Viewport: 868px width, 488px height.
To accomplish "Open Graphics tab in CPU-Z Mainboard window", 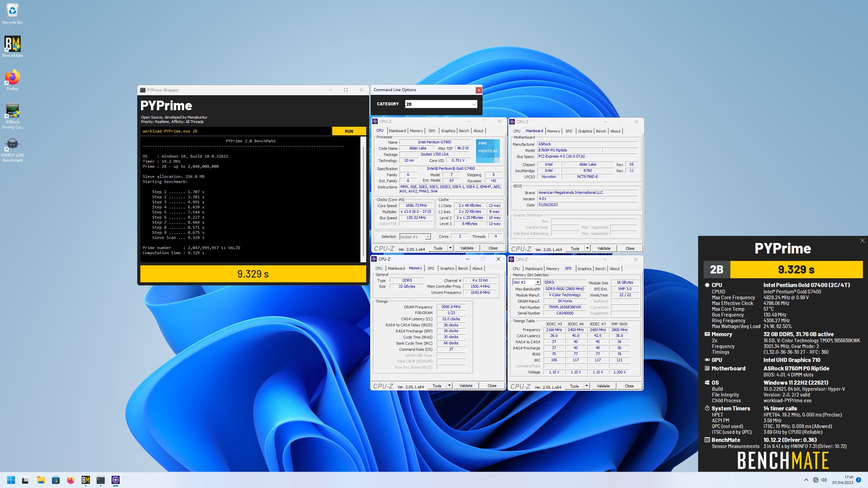I will click(585, 131).
